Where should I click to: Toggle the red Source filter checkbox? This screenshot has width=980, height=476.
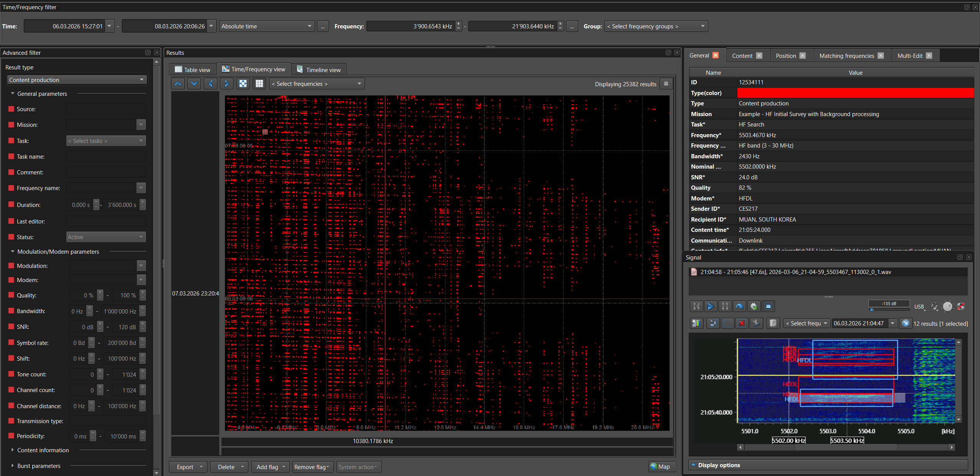coord(11,109)
